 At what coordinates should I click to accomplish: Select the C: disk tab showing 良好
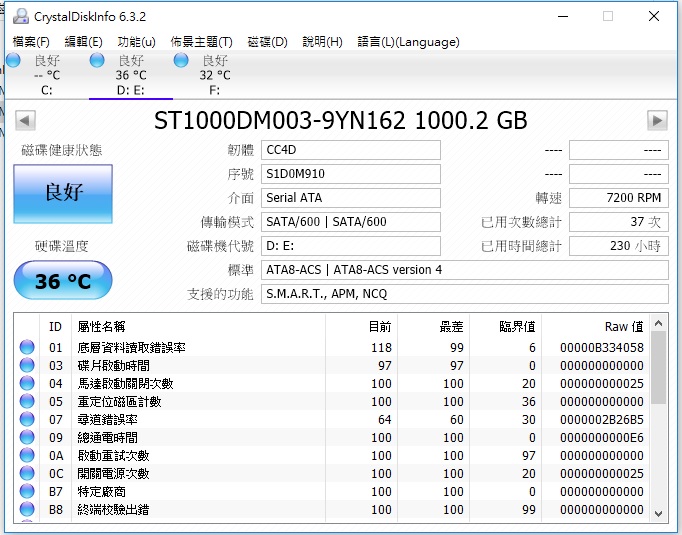[47, 75]
